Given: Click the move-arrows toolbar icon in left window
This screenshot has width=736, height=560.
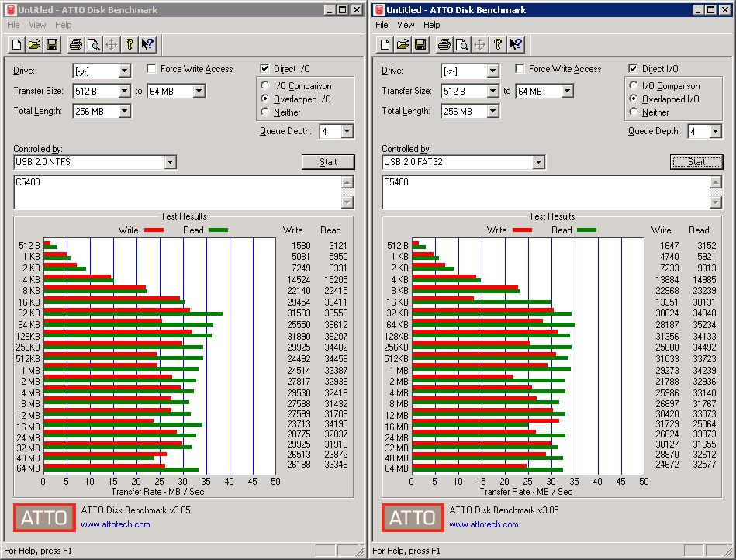Looking at the screenshot, I should coord(112,44).
